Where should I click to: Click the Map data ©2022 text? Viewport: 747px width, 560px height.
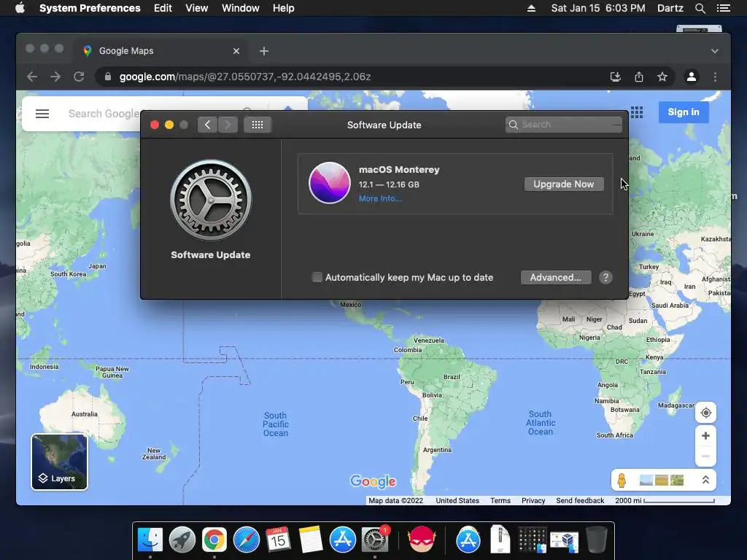(x=395, y=500)
